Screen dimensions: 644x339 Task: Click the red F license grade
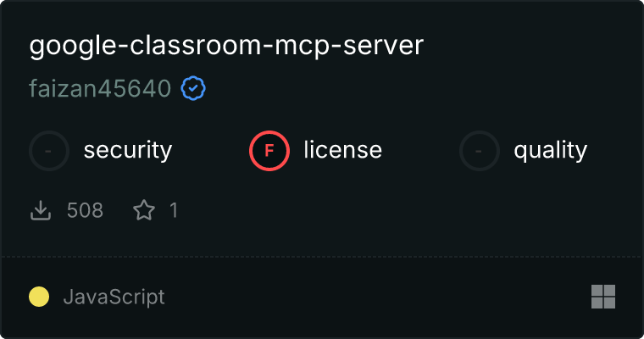tap(269, 151)
